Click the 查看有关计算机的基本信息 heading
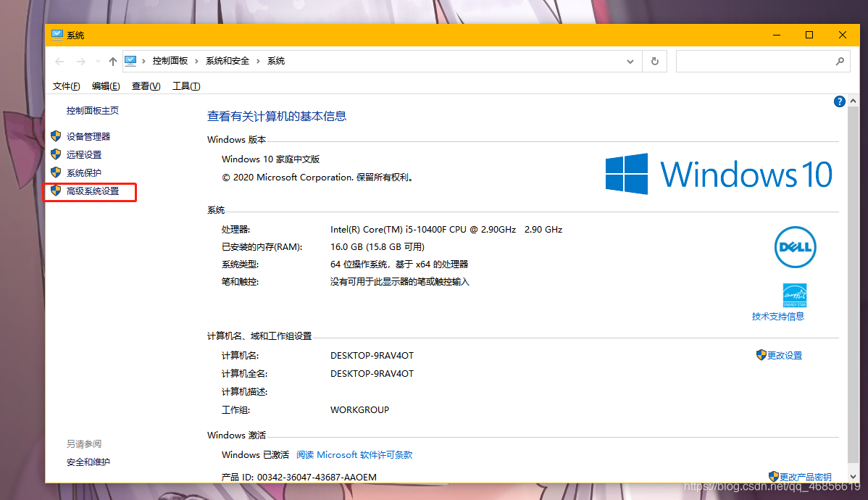868x500 pixels. [x=277, y=116]
